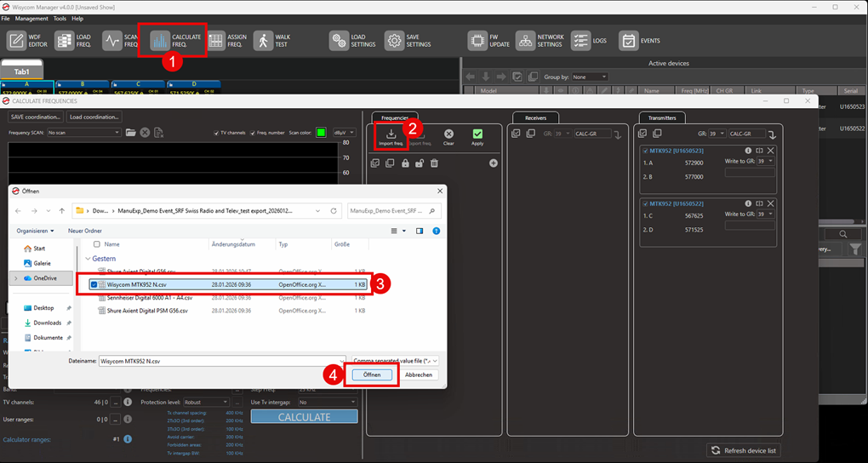Screen dimensions: 868x463
Task: Open the Management menu
Action: point(31,18)
